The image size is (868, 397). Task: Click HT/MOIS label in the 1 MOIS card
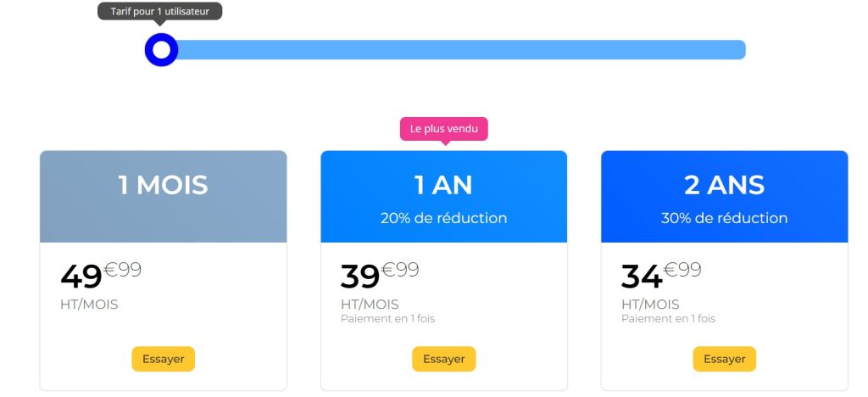point(89,305)
